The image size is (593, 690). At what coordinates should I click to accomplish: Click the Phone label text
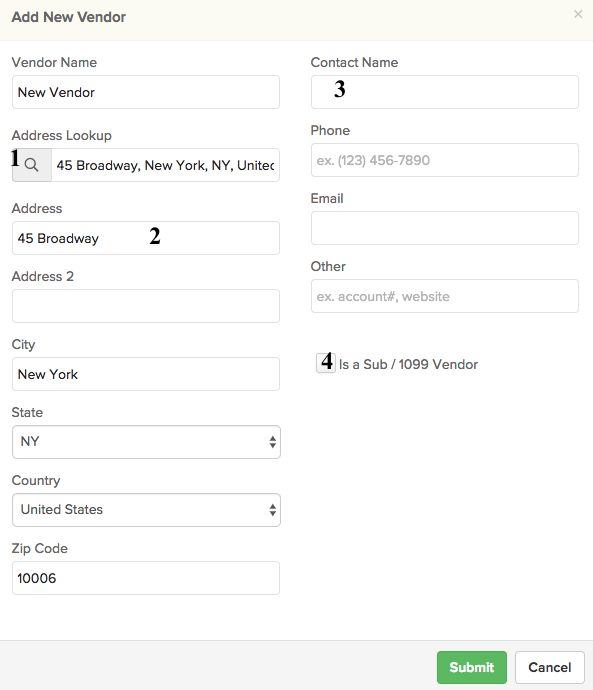pos(330,131)
